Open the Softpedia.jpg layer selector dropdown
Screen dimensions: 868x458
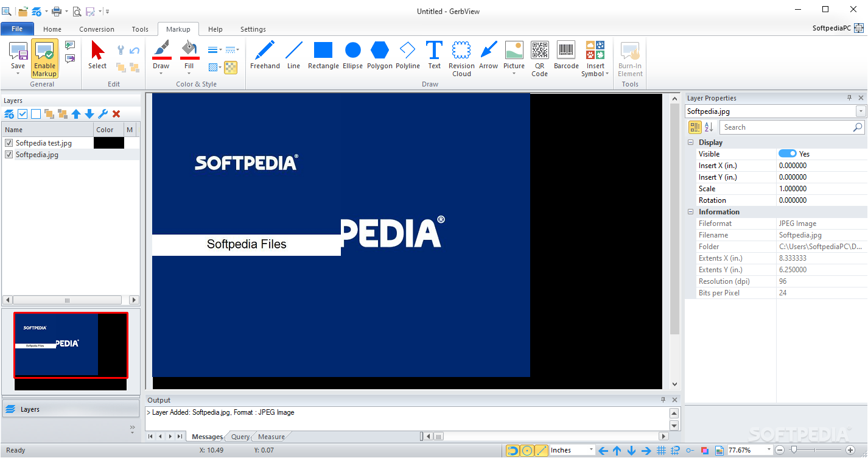(x=861, y=111)
